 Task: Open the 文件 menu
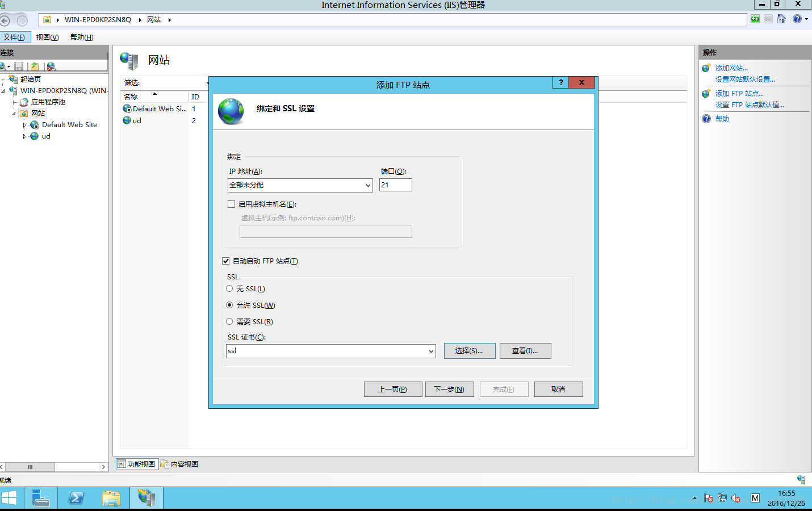tap(14, 37)
